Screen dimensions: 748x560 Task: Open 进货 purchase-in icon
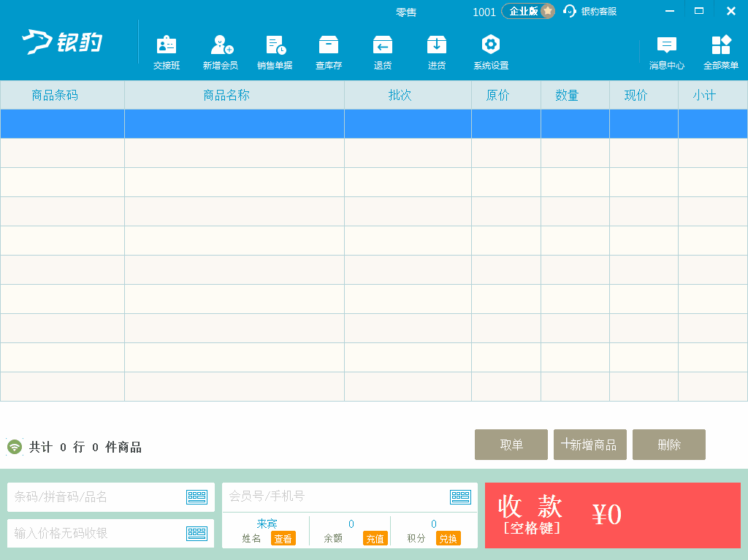click(x=437, y=53)
